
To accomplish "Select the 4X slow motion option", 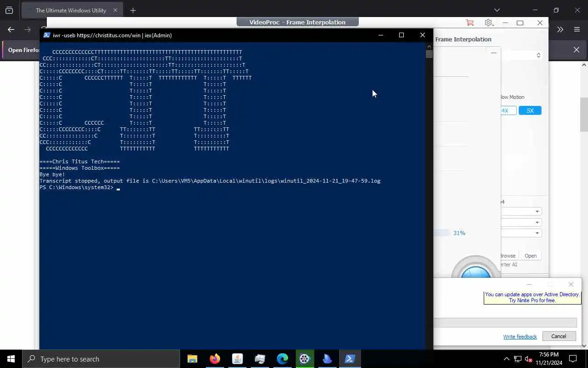I will pyautogui.click(x=508, y=110).
